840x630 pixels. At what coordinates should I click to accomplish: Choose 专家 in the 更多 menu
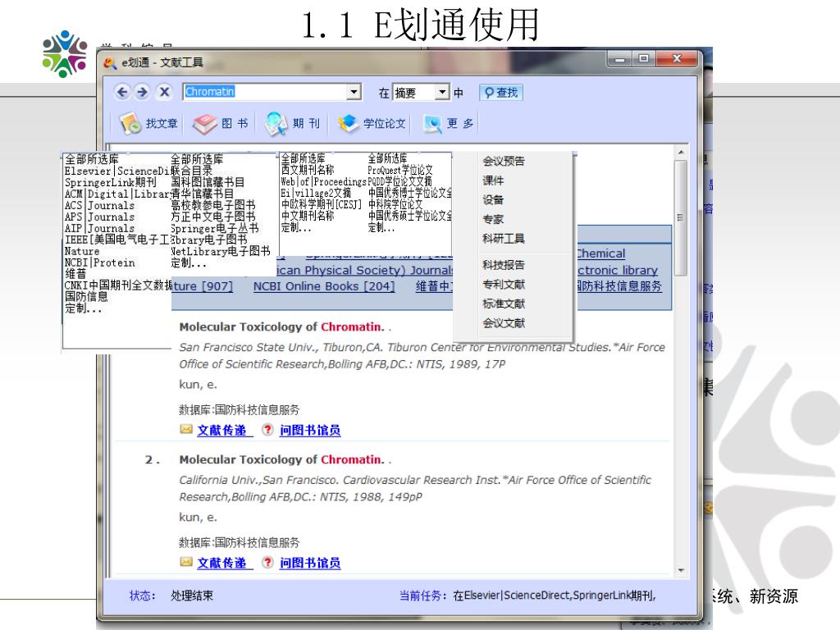pos(493,219)
